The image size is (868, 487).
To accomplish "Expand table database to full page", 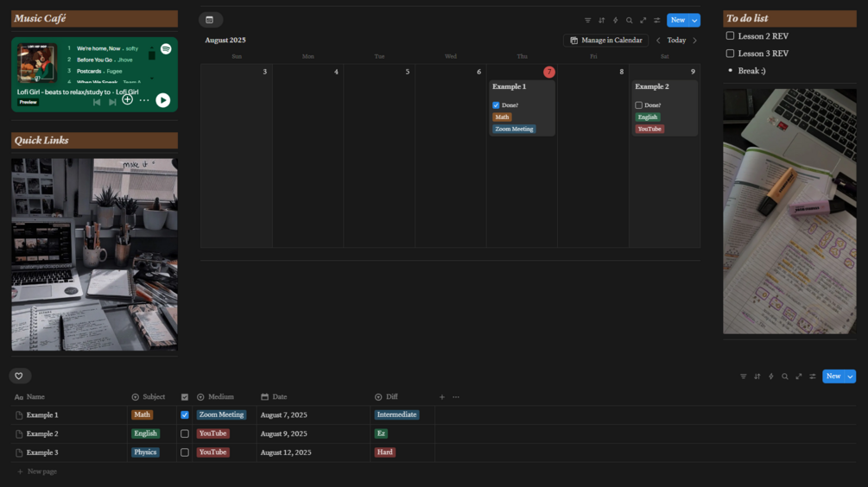I will tap(798, 376).
